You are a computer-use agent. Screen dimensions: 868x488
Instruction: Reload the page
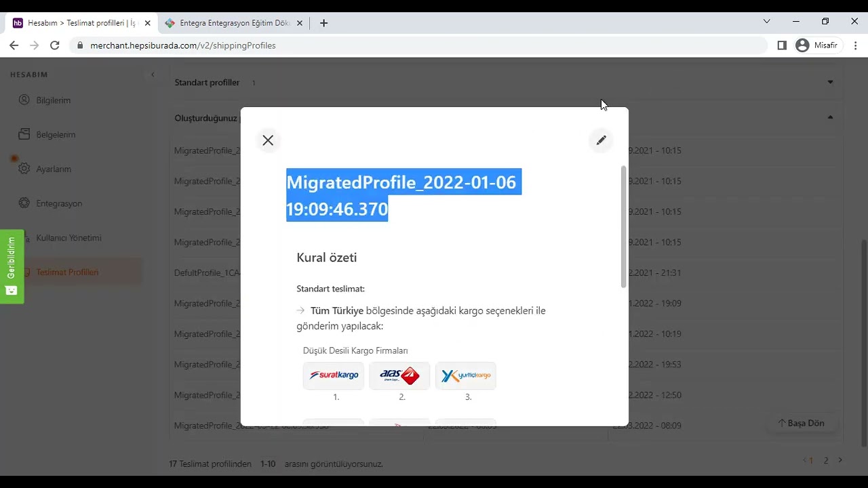pyautogui.click(x=55, y=45)
